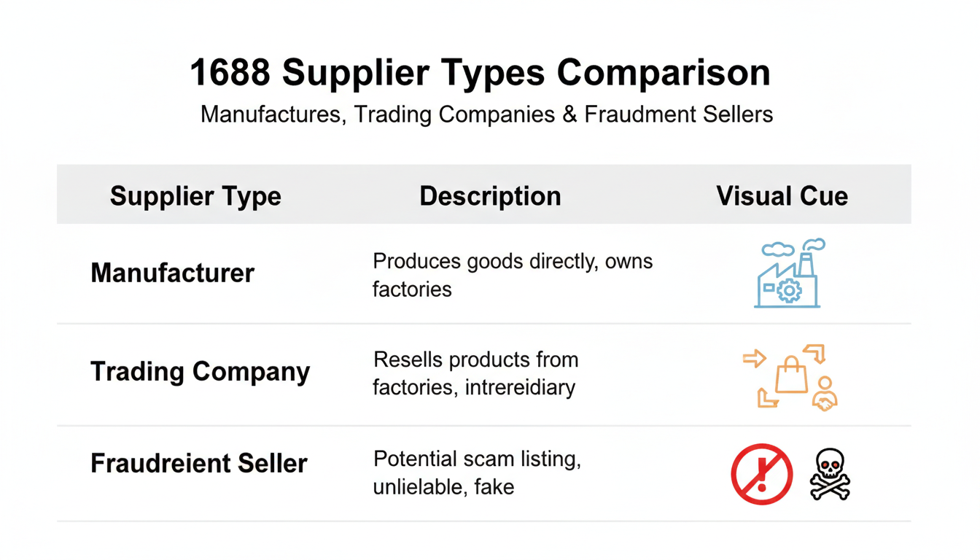Click the blue factory icon
The height and width of the screenshot is (560, 980).
click(788, 274)
